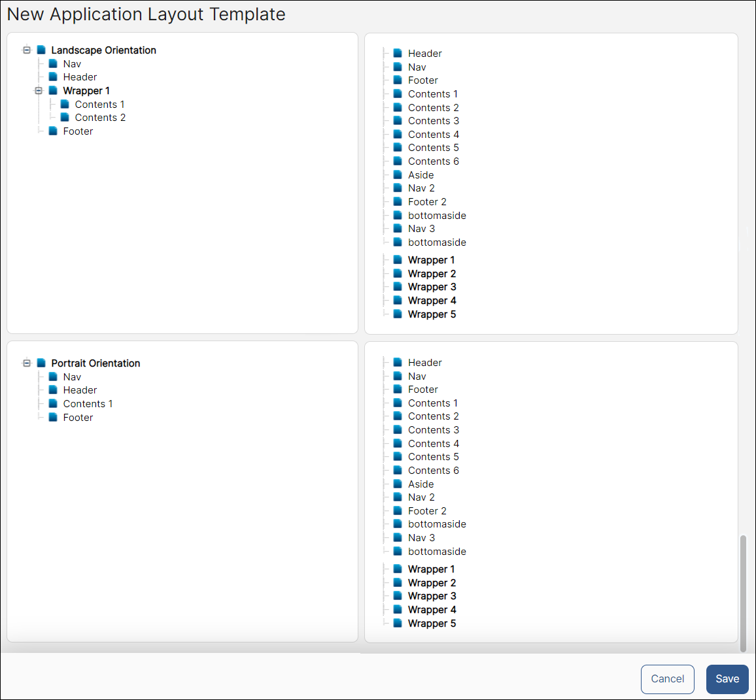
Task: Select the Nav node icon under Landscape Orientation
Action: (x=54, y=63)
